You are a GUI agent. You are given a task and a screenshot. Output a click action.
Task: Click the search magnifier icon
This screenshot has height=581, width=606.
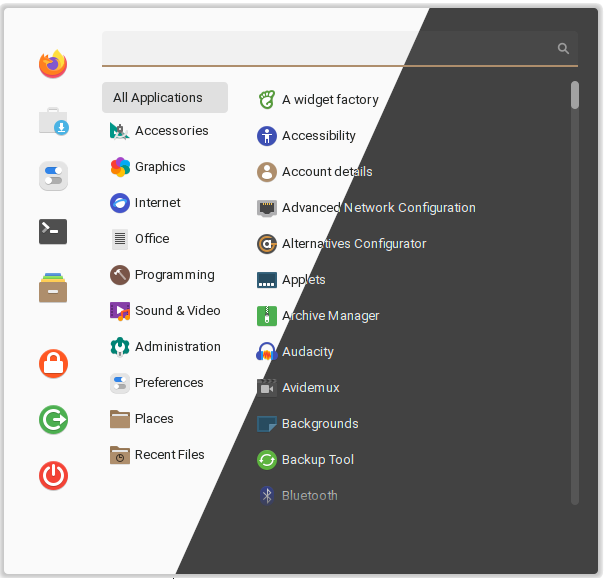(x=563, y=48)
